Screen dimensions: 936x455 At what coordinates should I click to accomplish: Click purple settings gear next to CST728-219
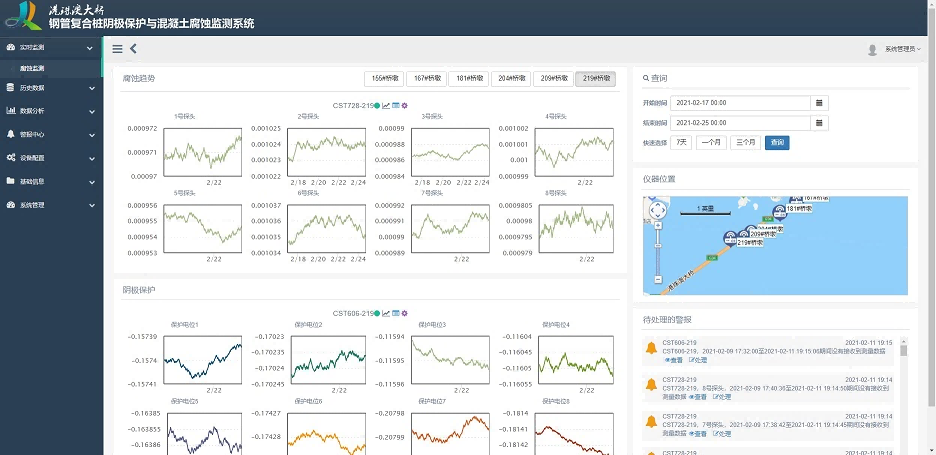point(405,105)
